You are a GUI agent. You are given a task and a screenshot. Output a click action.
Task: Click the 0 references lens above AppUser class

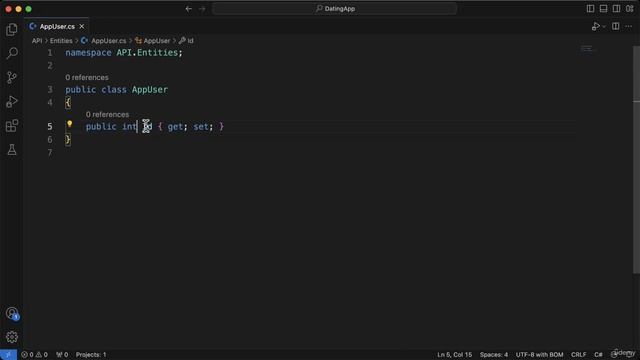tap(87, 78)
